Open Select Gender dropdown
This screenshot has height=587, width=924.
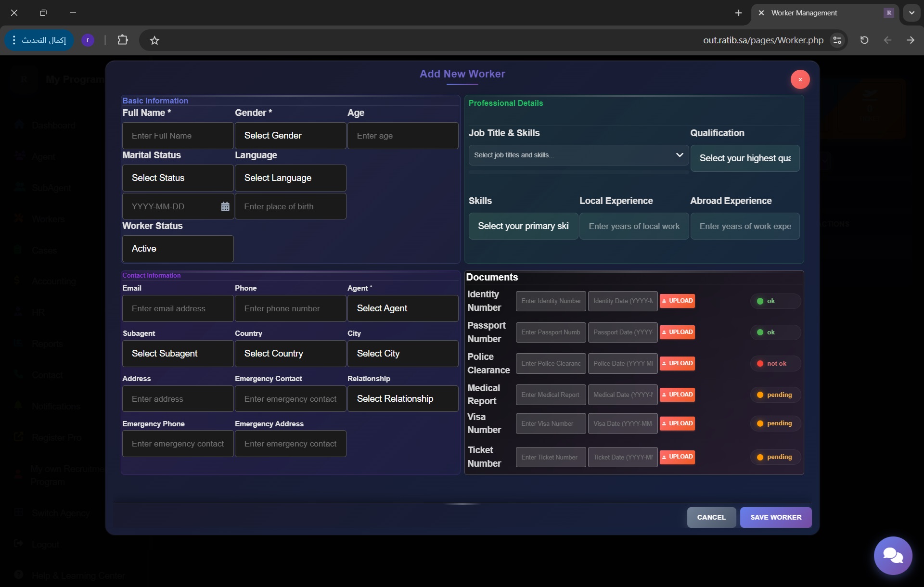290,136
